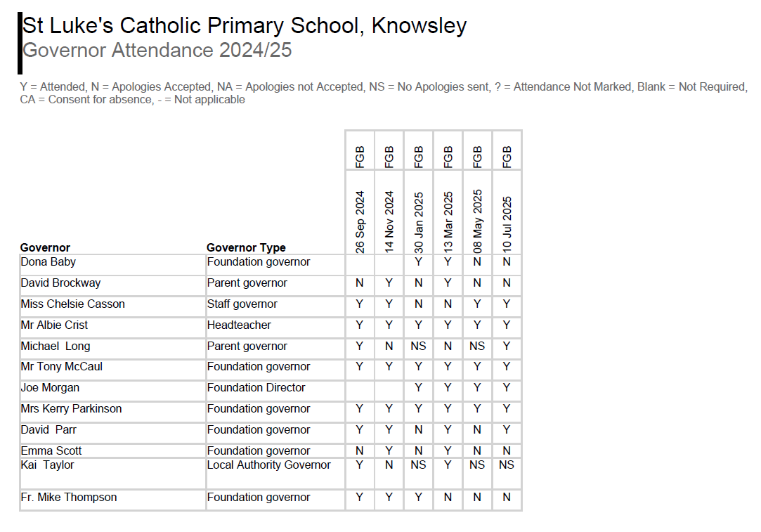This screenshot has width=761, height=532.
Task: Select Kai Taylor in the governor list
Action: (47, 465)
